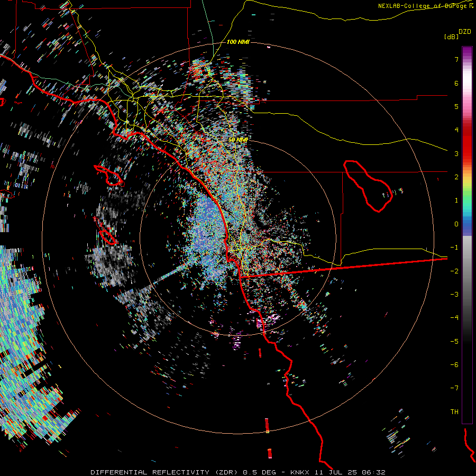
Task: Click the 1 value on color scale
Action: (456, 200)
